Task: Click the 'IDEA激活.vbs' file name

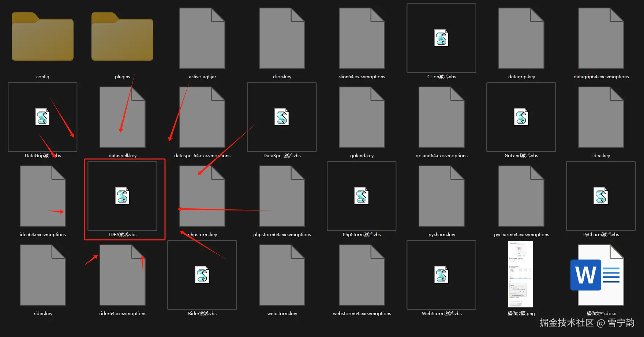Action: 123,235
